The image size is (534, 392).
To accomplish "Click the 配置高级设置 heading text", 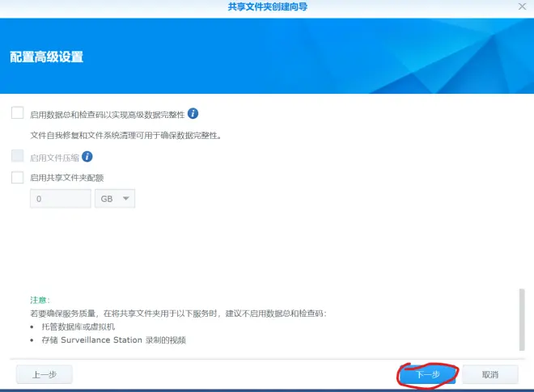I will tap(47, 57).
